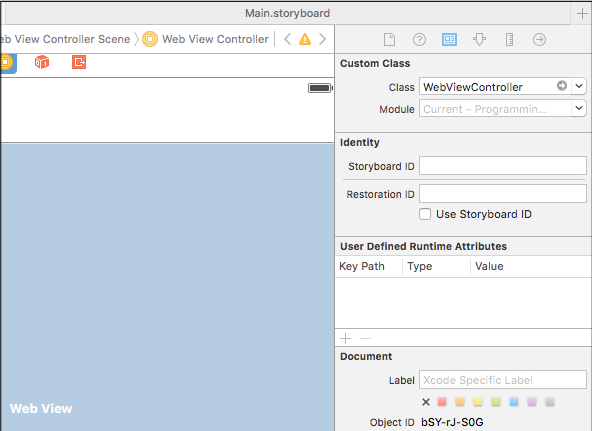Click the Module field

[495, 109]
